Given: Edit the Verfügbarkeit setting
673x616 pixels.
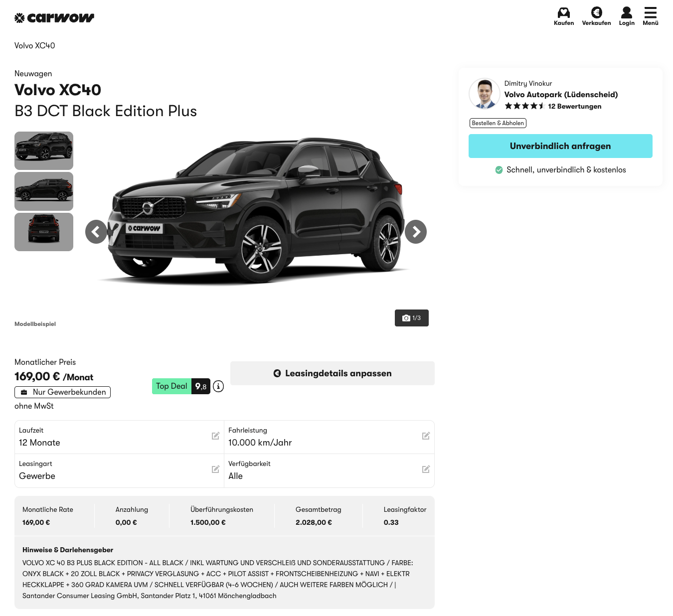Looking at the screenshot, I should coord(426,469).
